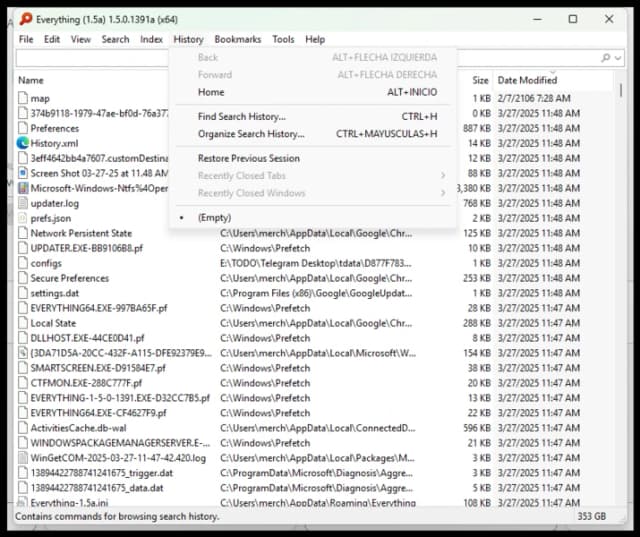Select the History.xml file row
The width and height of the screenshot is (640, 537).
54,143
